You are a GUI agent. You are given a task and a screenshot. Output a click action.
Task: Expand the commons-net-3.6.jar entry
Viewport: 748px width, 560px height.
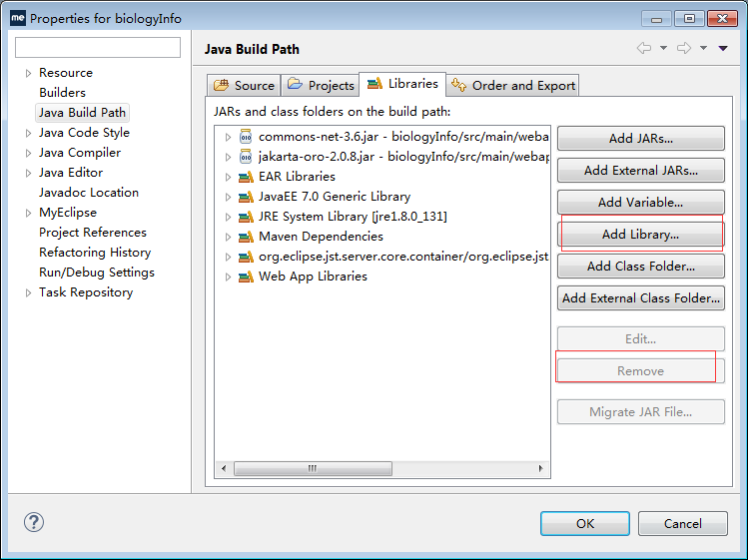[228, 138]
